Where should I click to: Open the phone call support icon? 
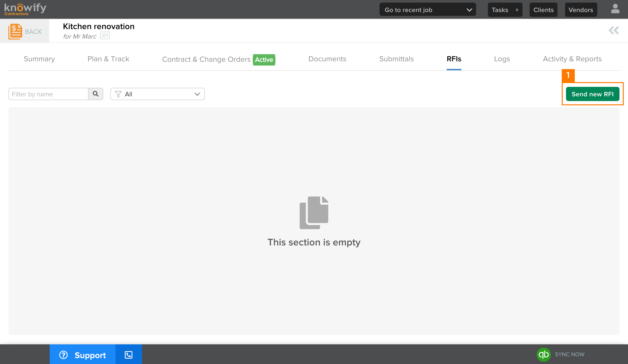pos(128,355)
